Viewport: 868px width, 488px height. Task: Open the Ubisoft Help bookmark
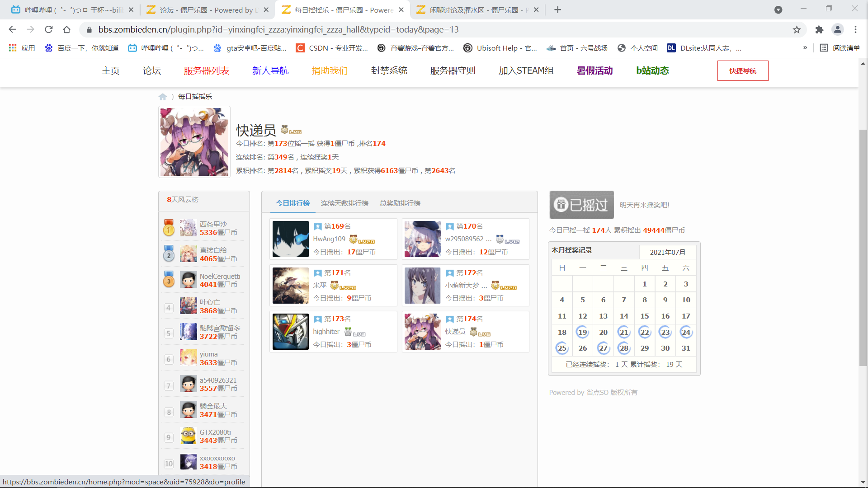(500, 48)
